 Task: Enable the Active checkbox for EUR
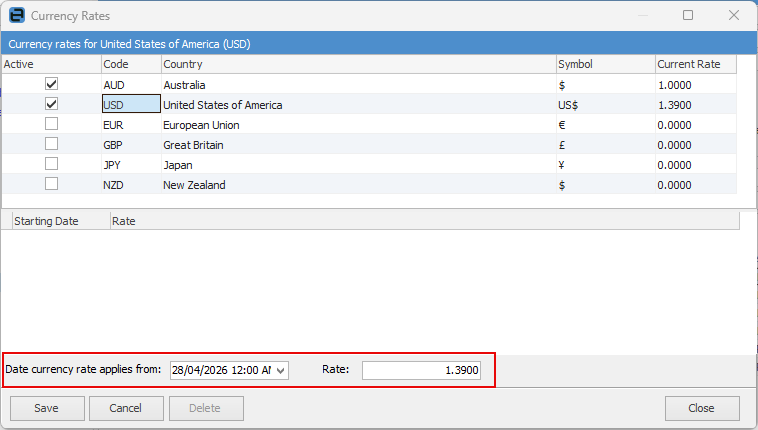pos(51,124)
